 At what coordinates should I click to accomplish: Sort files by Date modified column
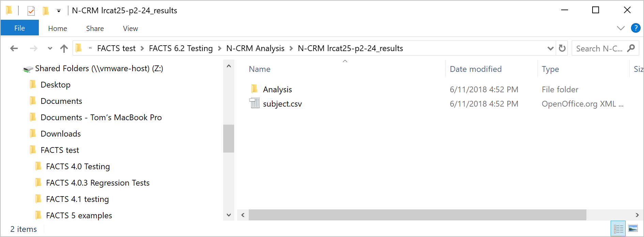click(x=476, y=69)
